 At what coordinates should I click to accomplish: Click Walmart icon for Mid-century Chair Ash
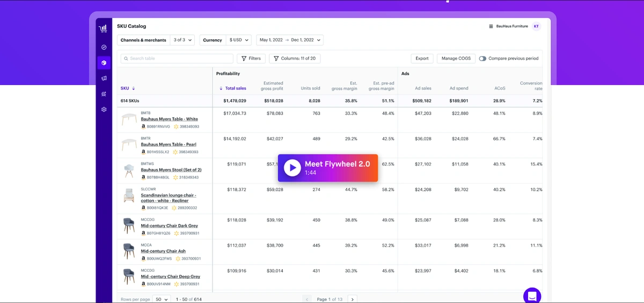[177, 258]
